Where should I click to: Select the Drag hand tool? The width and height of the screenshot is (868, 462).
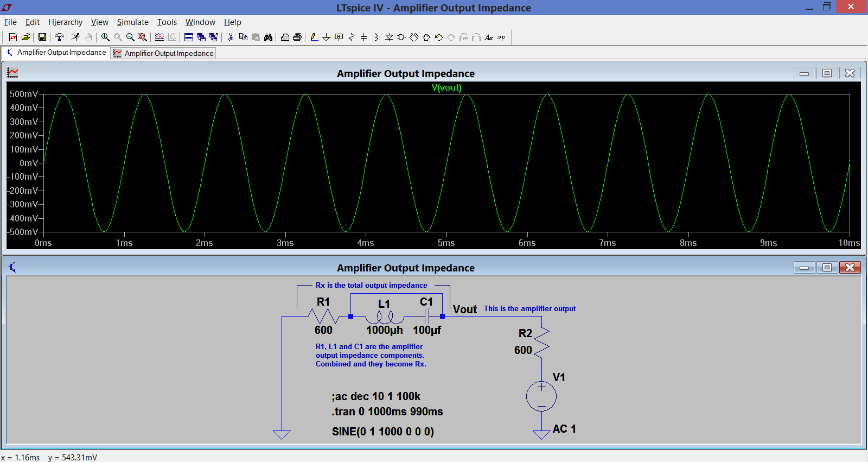(426, 37)
